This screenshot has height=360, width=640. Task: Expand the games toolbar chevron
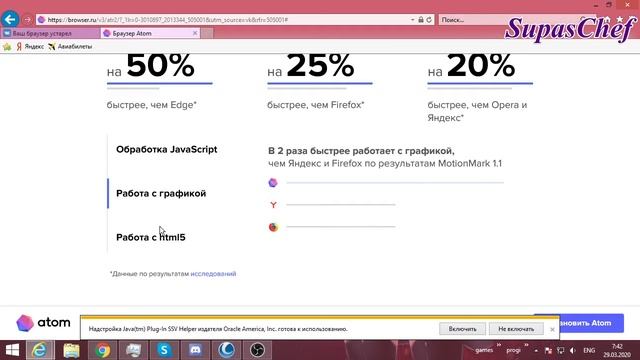[498, 346]
